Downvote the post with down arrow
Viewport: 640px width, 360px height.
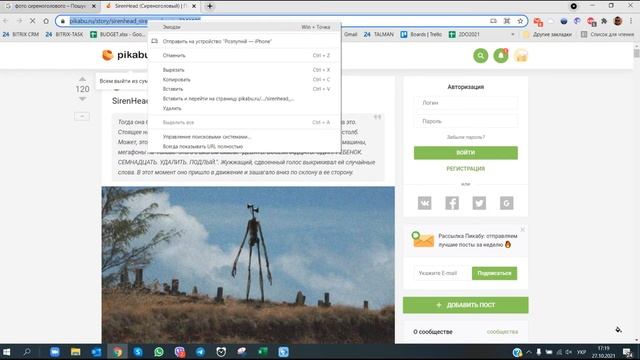point(82,99)
